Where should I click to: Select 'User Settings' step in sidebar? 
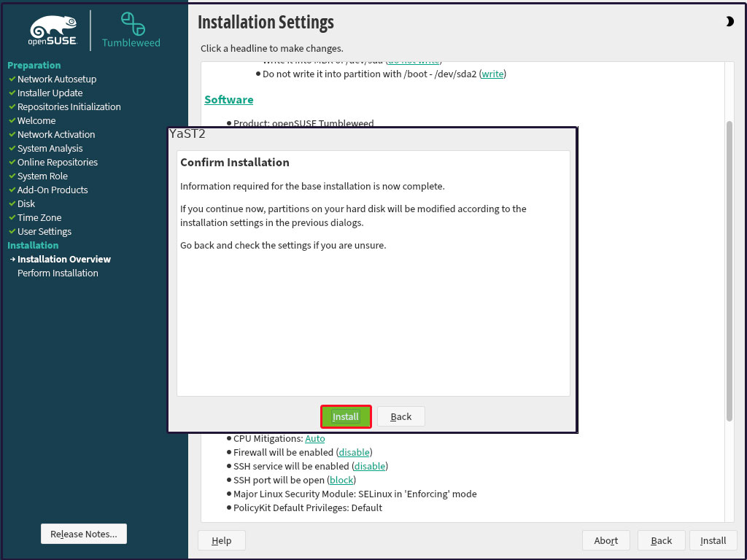point(44,231)
